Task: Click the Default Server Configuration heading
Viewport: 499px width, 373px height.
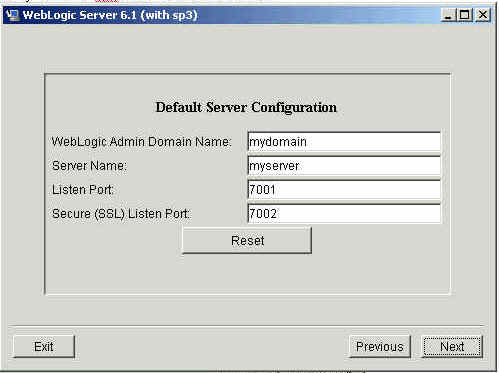Action: click(x=246, y=108)
